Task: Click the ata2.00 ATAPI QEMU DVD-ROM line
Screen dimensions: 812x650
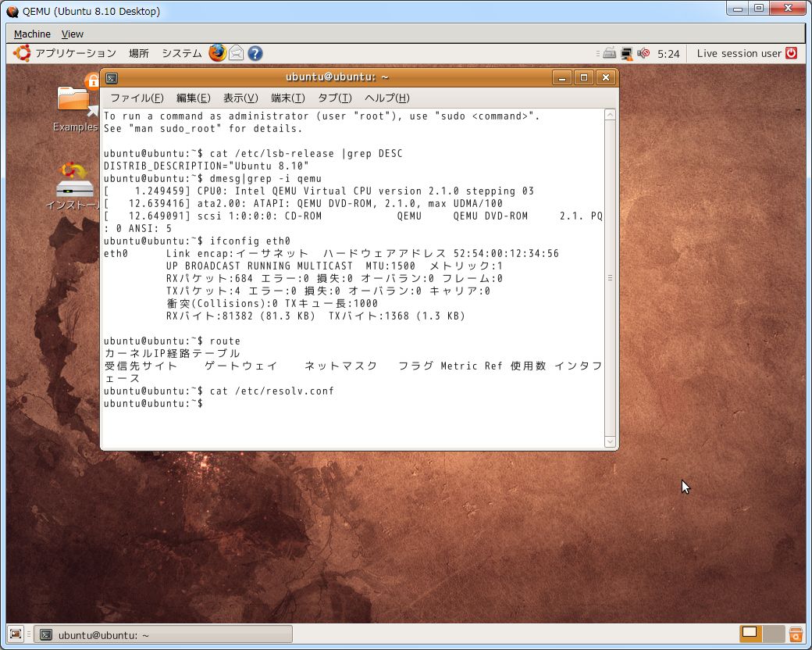Action: (x=303, y=203)
